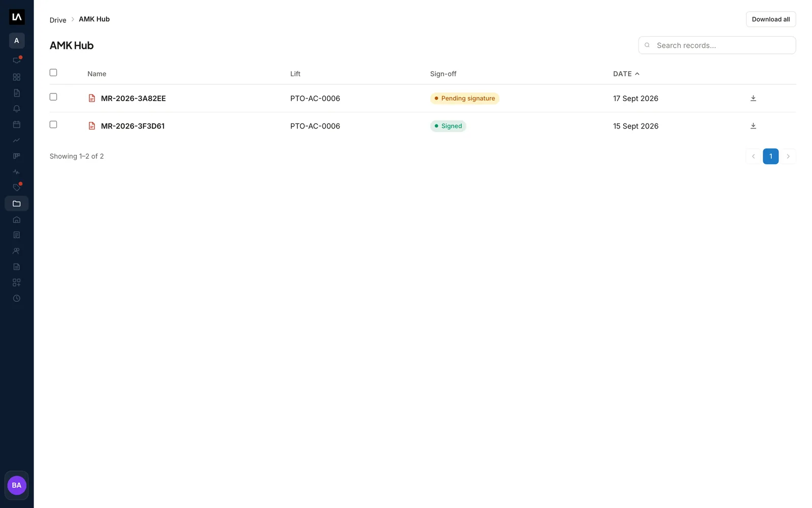
Task: Tick the checkbox for MR-2026-3F3D61
Action: tap(53, 124)
